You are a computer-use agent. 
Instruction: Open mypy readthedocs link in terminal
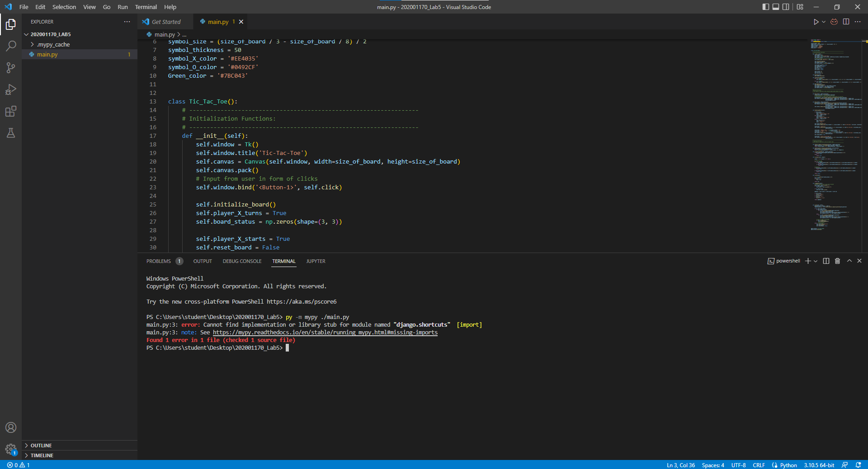[x=325, y=333]
